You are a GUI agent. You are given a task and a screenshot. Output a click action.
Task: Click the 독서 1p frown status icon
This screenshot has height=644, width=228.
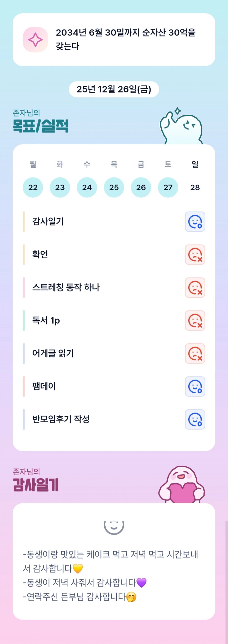click(x=195, y=320)
